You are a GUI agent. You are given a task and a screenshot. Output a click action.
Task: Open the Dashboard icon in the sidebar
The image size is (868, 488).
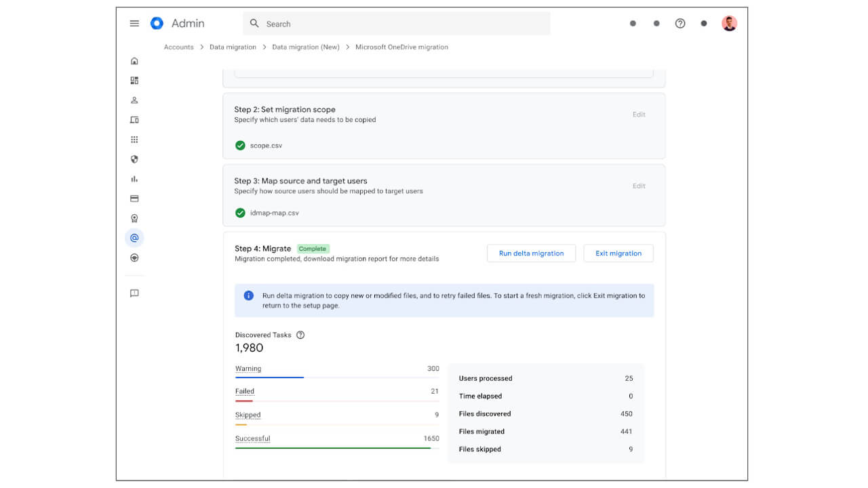point(134,80)
